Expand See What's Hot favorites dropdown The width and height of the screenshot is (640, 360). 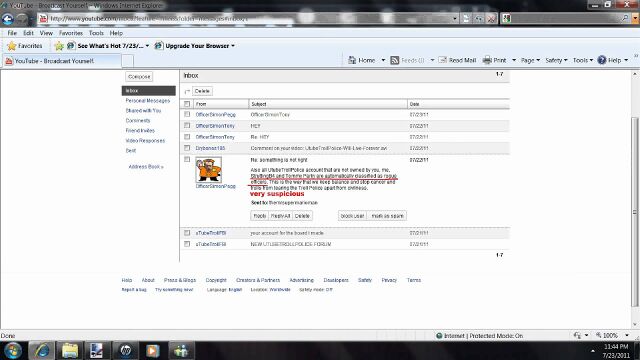point(147,46)
